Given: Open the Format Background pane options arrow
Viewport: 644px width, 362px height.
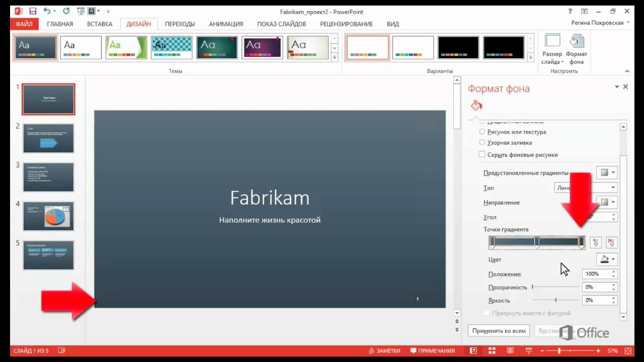Looking at the screenshot, I should (x=617, y=87).
